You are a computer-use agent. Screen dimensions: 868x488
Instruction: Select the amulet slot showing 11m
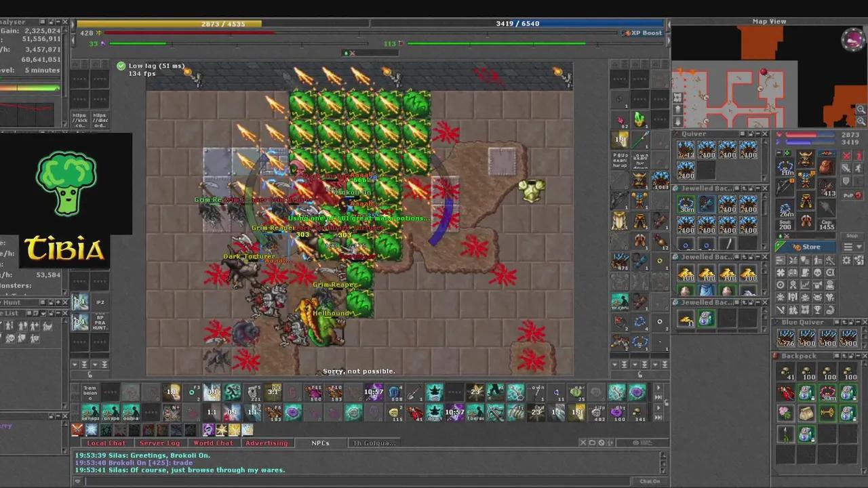coord(786,167)
